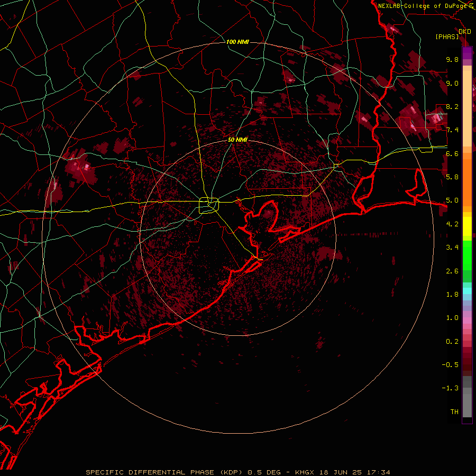Click the 3.4 scale value label
Viewport: 476px width, 476px height.
click(x=452, y=248)
